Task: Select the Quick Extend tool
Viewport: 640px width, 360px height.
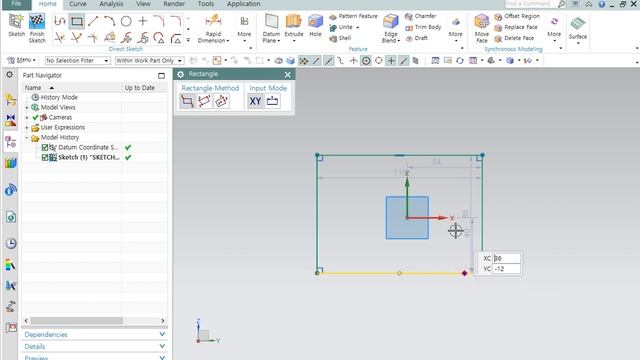Action: 76,38
